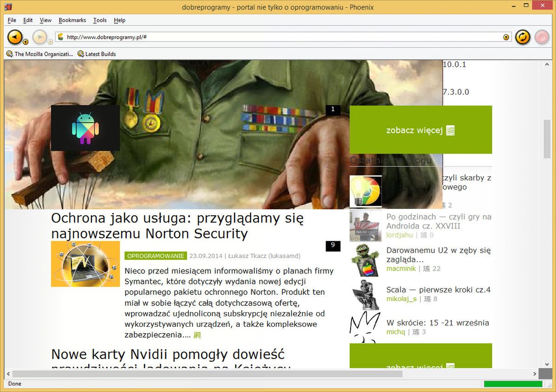Click the horizontal scrollbar thumb
The width and height of the screenshot is (556, 392).
tap(207, 374)
